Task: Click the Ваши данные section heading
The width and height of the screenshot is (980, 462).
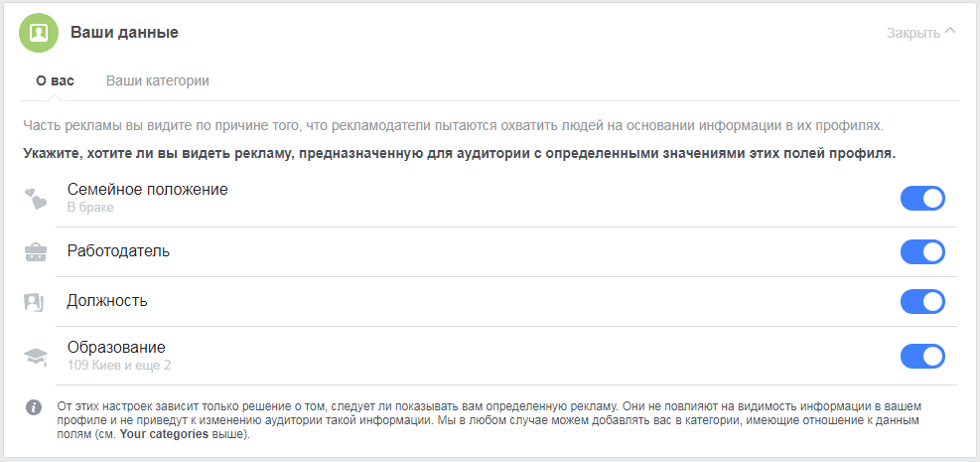Action: pyautogui.click(x=124, y=33)
